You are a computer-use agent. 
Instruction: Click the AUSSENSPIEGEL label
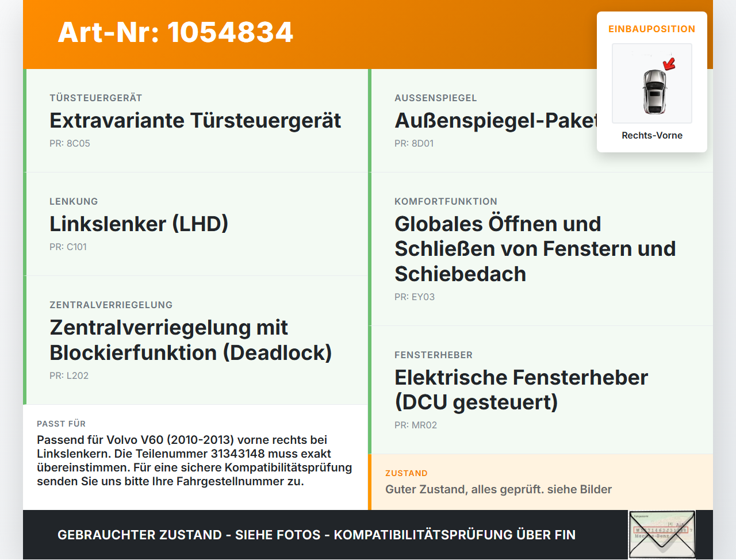(x=436, y=98)
